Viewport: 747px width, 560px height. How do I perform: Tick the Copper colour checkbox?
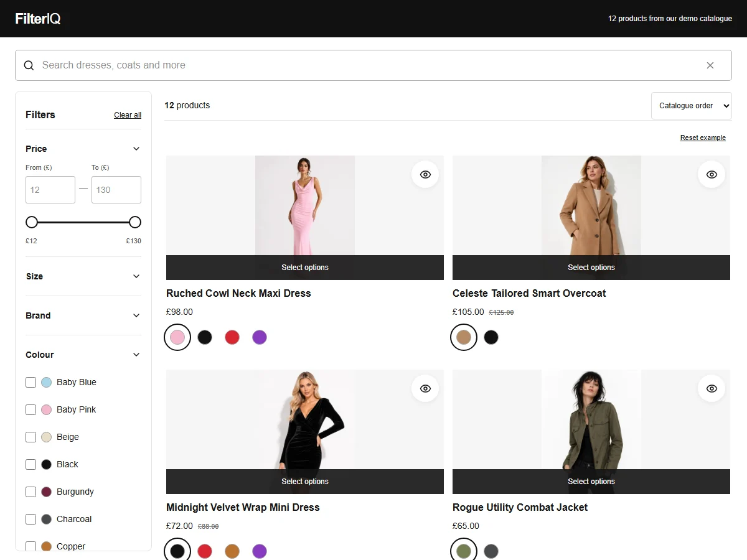[x=31, y=546]
